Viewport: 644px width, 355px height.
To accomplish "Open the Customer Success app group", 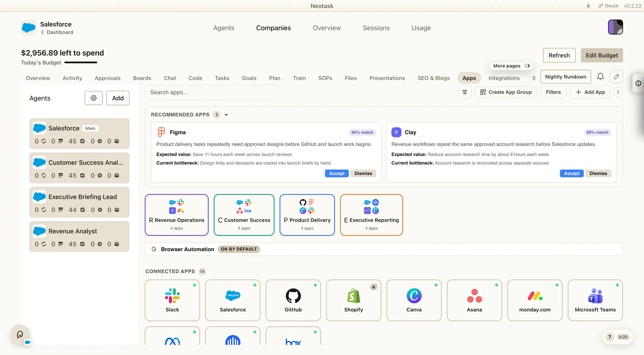I will point(244,215).
